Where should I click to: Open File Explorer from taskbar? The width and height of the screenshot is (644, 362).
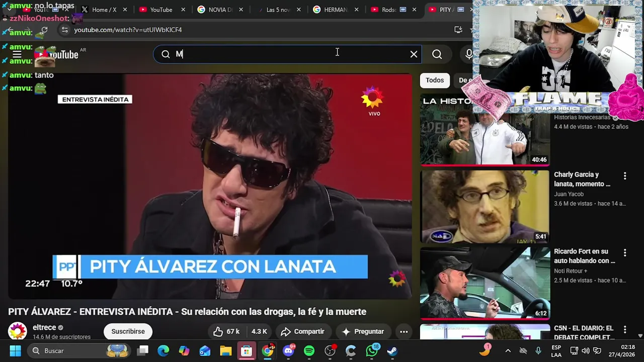[x=225, y=350]
